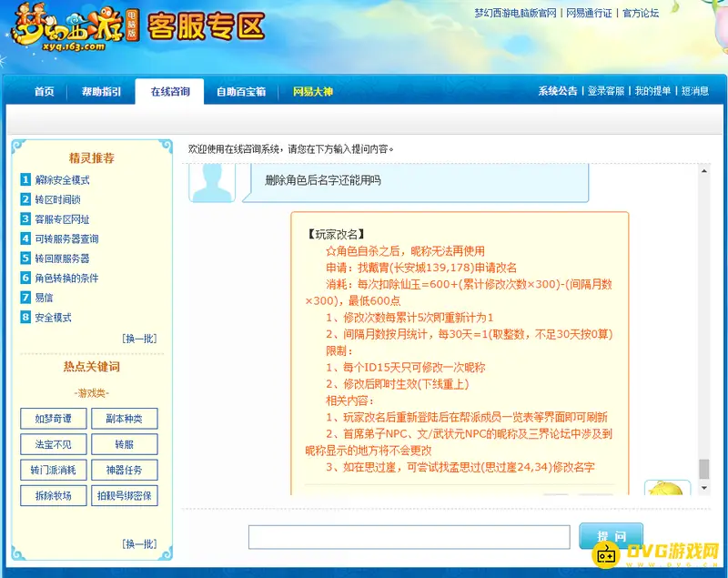Click the 梦幻西游 logo
This screenshot has height=578, width=728.
[x=75, y=26]
